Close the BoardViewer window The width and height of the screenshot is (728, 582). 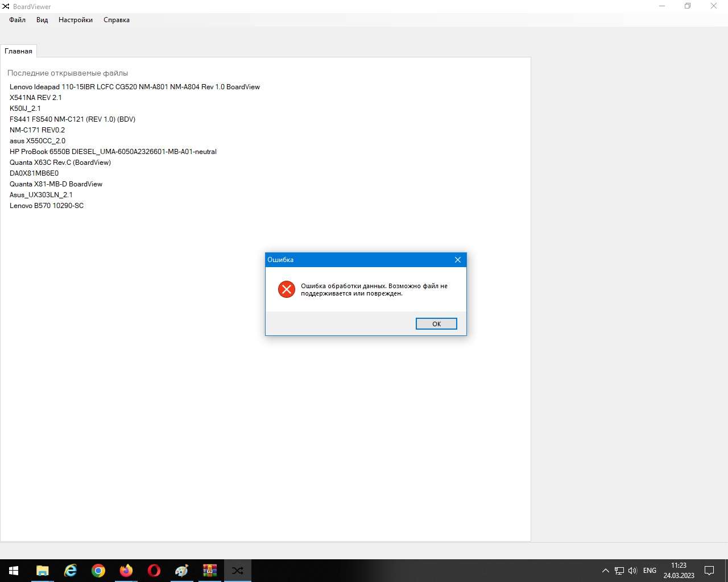click(x=714, y=6)
